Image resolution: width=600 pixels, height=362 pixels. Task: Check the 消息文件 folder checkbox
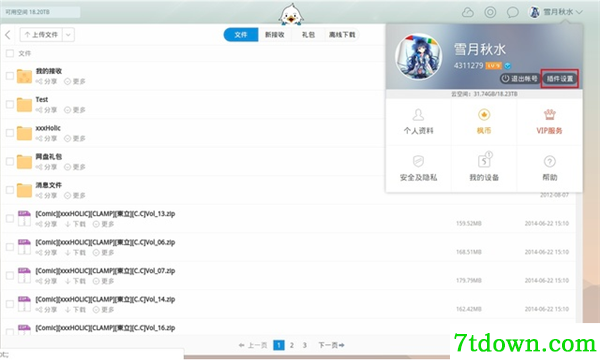(x=10, y=190)
